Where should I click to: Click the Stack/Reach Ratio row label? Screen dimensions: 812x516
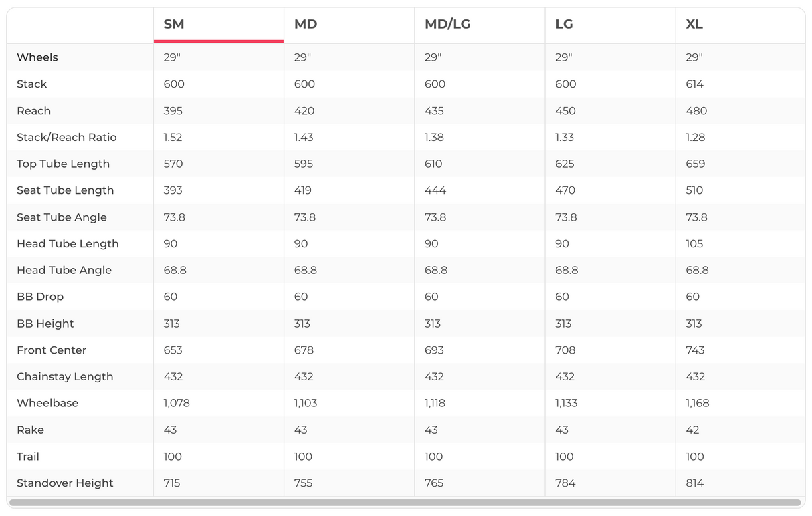point(67,137)
